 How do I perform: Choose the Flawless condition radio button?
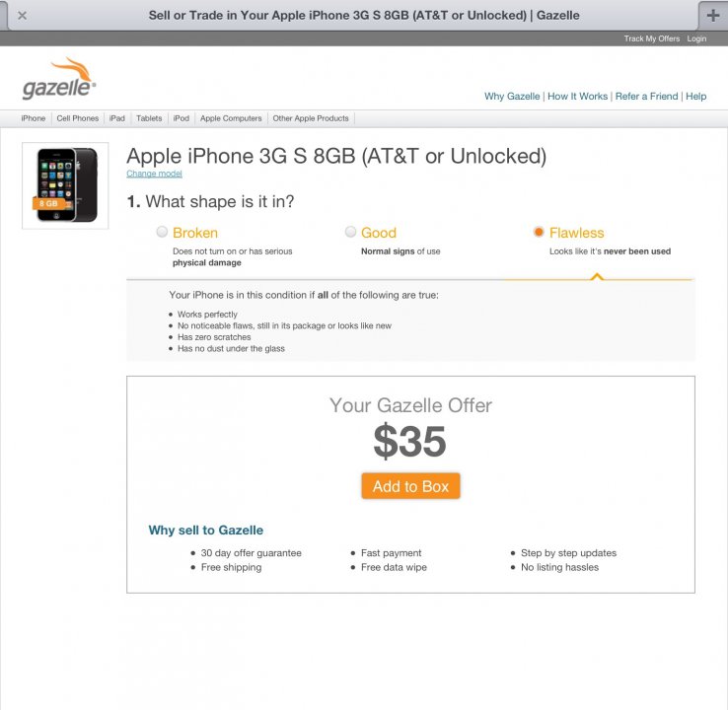click(539, 232)
